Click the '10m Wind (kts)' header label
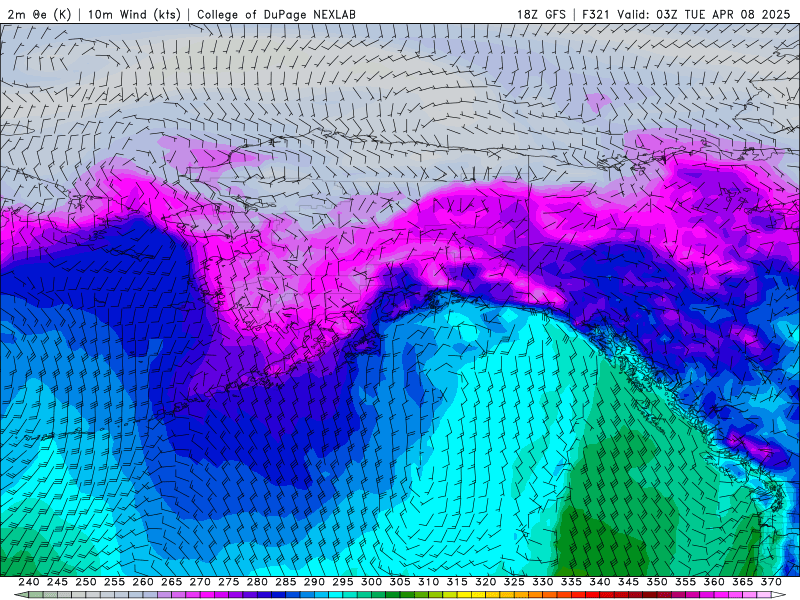 coord(134,14)
